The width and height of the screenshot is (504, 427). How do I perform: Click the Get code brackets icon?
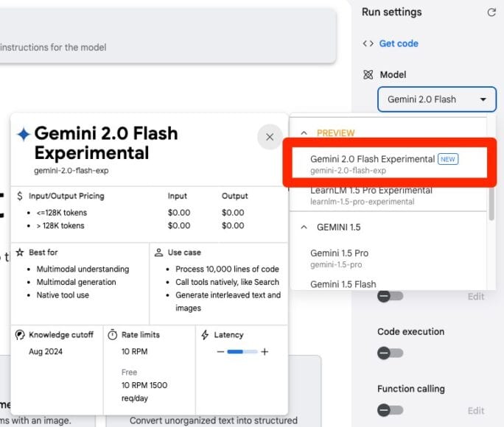(x=368, y=43)
